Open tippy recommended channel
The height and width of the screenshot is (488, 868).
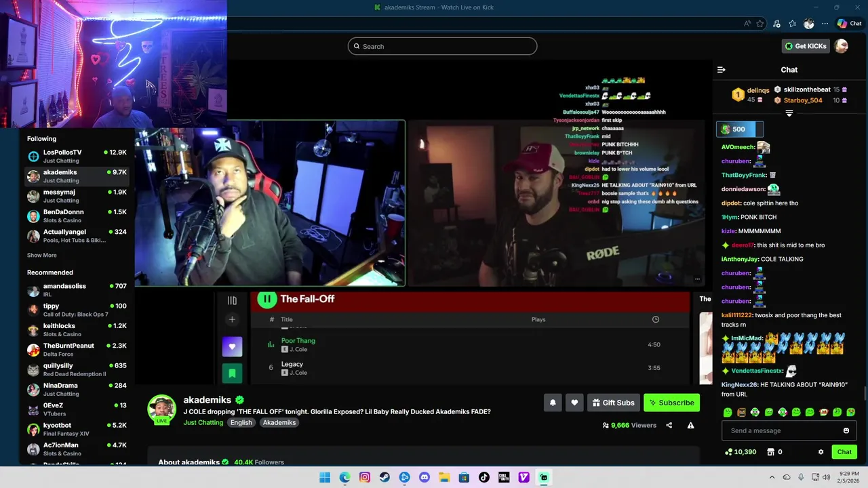tap(77, 310)
